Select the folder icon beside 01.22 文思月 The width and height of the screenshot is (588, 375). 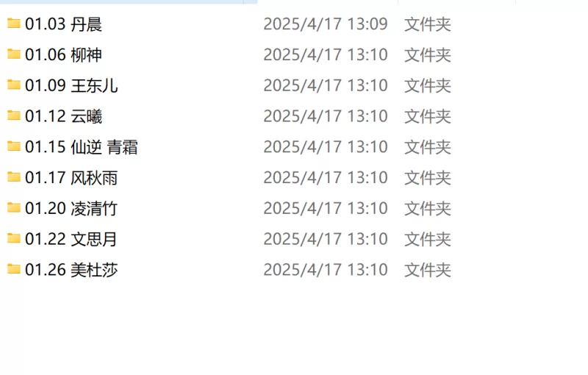(x=14, y=239)
